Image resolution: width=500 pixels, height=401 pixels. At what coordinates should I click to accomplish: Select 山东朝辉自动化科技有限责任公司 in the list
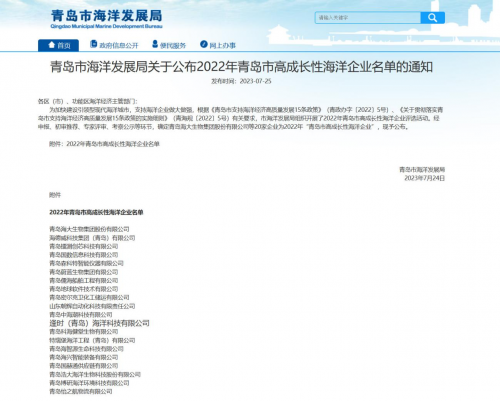click(92, 306)
